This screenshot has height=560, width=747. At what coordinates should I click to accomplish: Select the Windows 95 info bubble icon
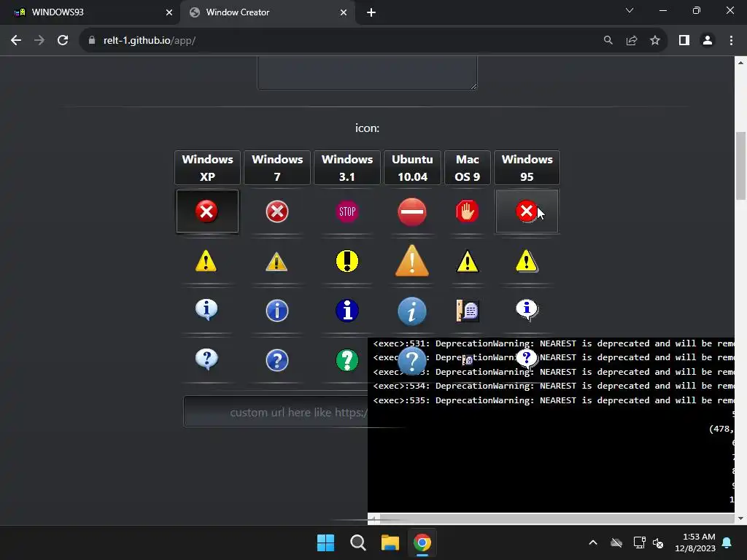pyautogui.click(x=527, y=310)
